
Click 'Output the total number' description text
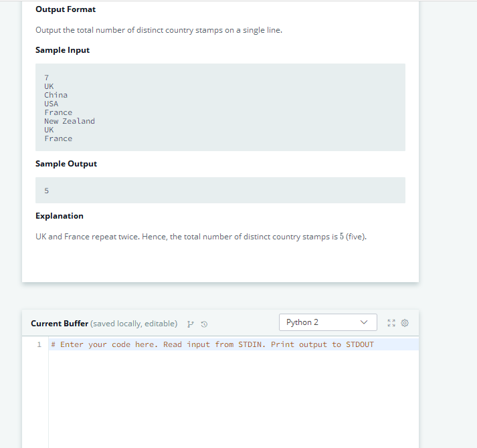[x=159, y=30]
